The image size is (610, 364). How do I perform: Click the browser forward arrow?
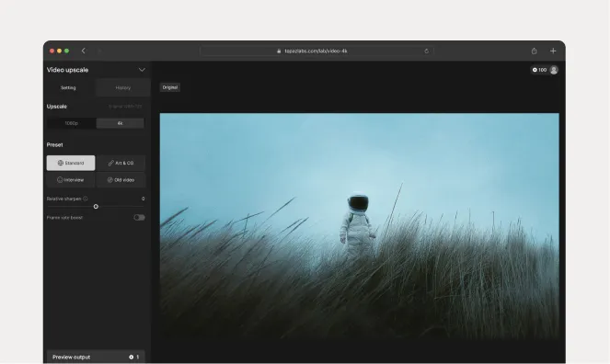(99, 51)
